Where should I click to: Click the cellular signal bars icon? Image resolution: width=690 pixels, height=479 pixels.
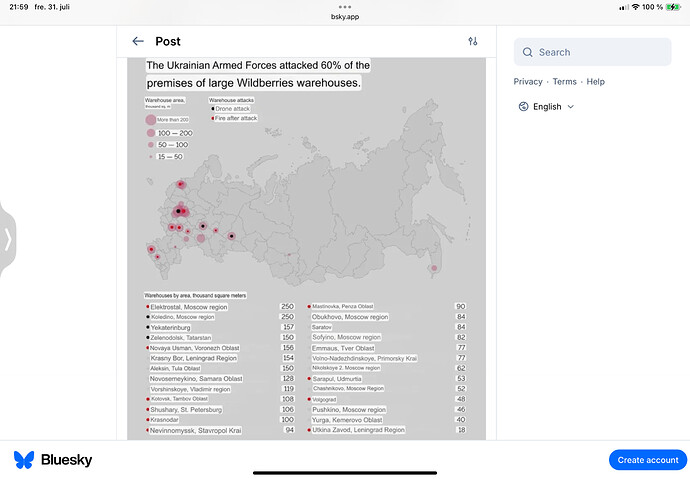coord(624,7)
